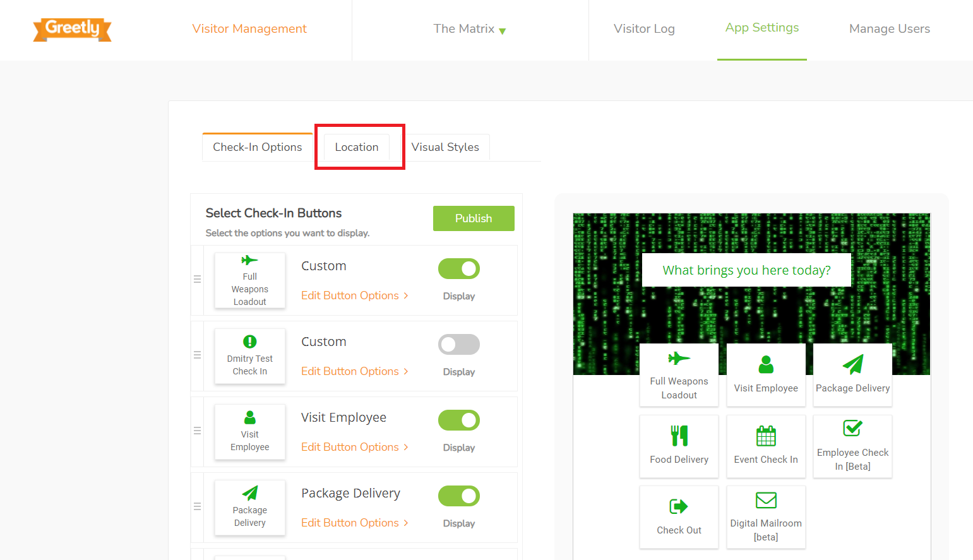Switch to the Location tab
This screenshot has width=973, height=560.
357,147
